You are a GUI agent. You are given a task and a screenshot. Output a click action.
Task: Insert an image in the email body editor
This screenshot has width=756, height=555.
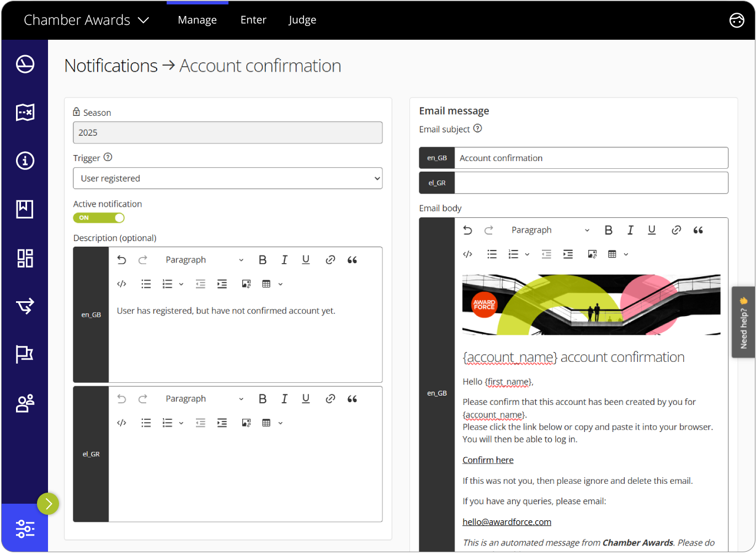point(592,254)
